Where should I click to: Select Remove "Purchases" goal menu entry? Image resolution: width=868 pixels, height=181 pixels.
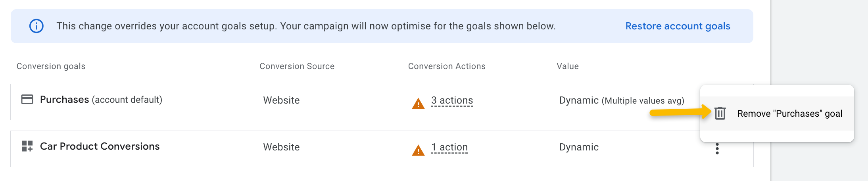pos(789,114)
